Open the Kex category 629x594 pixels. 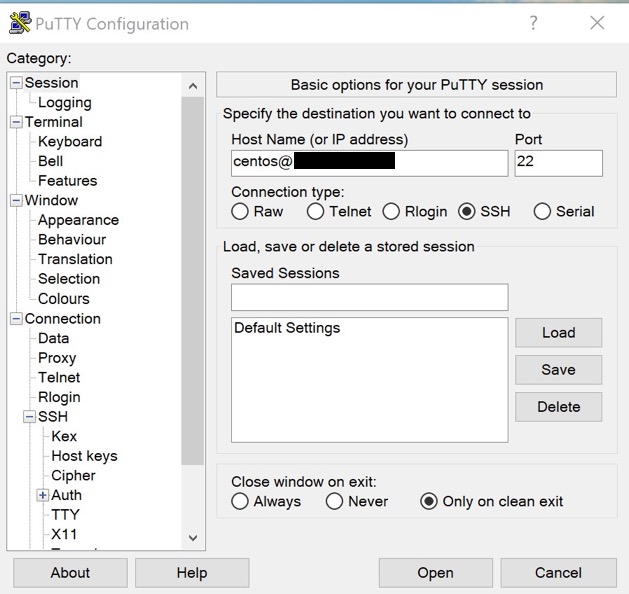point(64,436)
